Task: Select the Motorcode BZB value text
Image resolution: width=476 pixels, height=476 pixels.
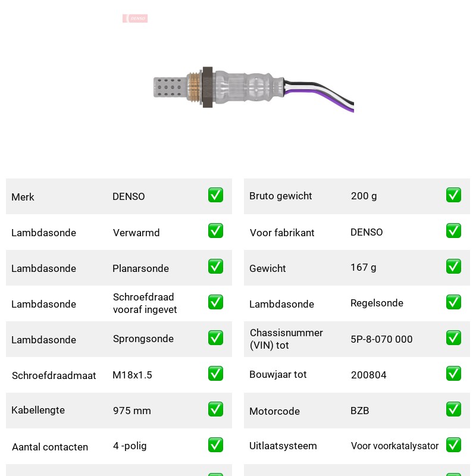Action: pyautogui.click(x=360, y=411)
